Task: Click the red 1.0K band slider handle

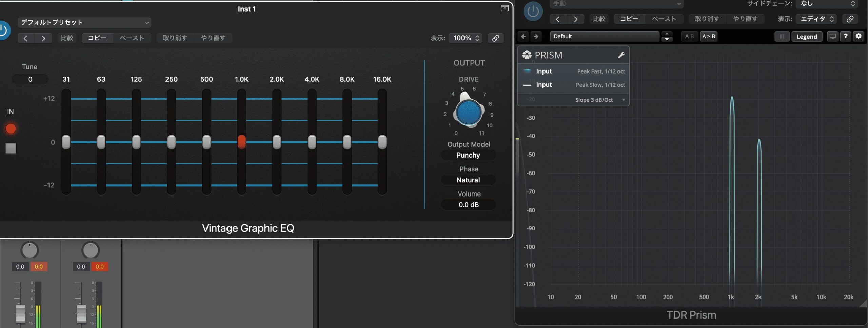Action: click(x=242, y=142)
